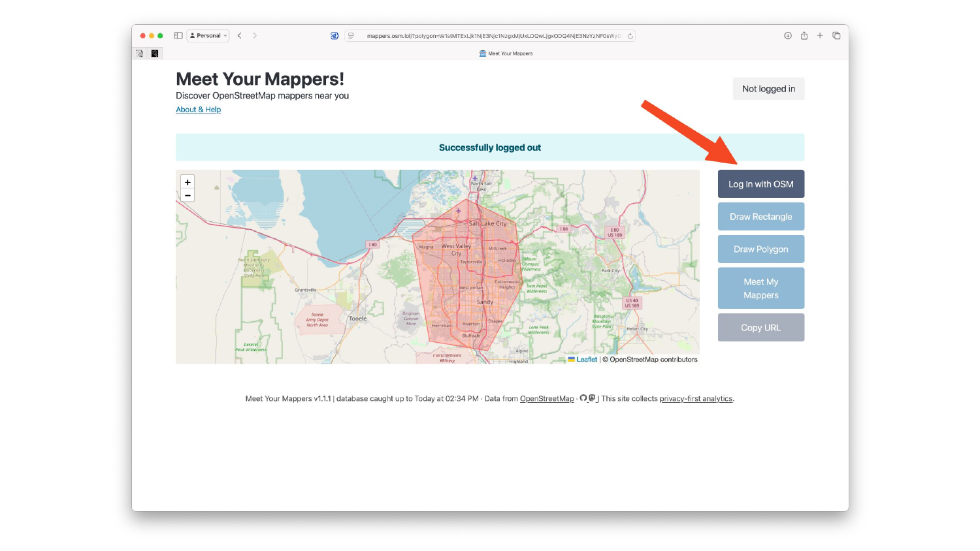Click the Not logged in button

click(768, 89)
